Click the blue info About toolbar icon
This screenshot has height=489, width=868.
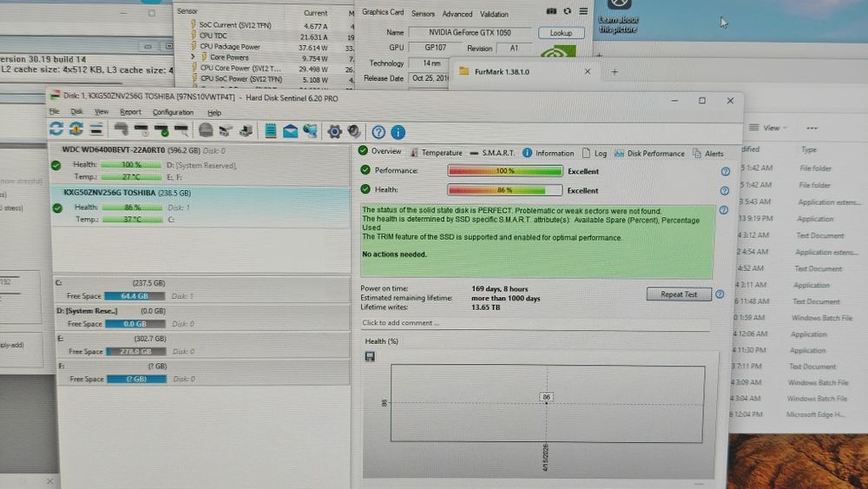[x=398, y=132]
